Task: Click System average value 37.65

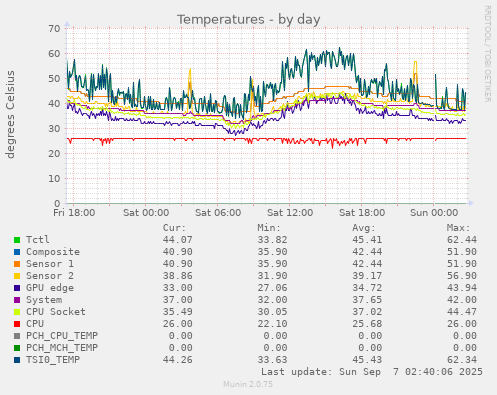Action: pyautogui.click(x=367, y=300)
